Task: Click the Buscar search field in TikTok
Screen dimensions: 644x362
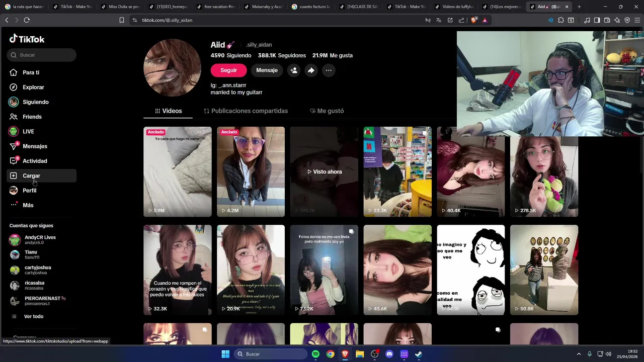Action: coord(42,55)
